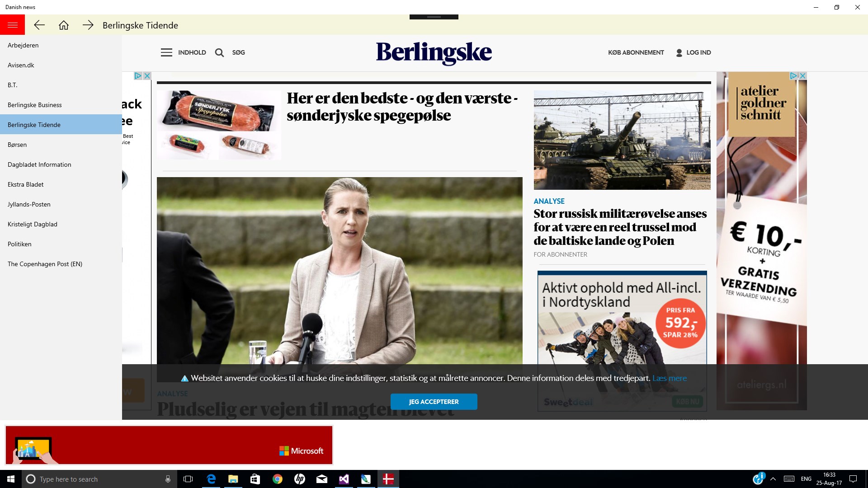Viewport: 868px width, 488px height.
Task: Go to home via house icon
Action: coord(64,25)
